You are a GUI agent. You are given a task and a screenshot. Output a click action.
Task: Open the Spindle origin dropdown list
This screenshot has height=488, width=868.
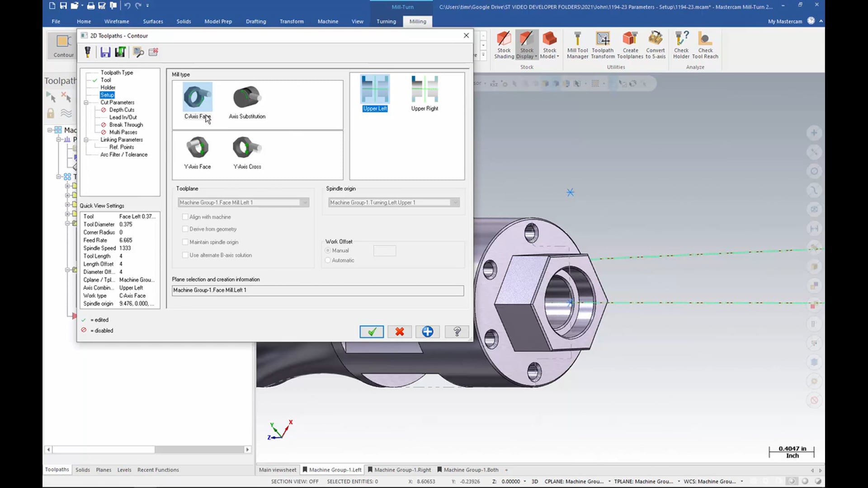pos(455,202)
